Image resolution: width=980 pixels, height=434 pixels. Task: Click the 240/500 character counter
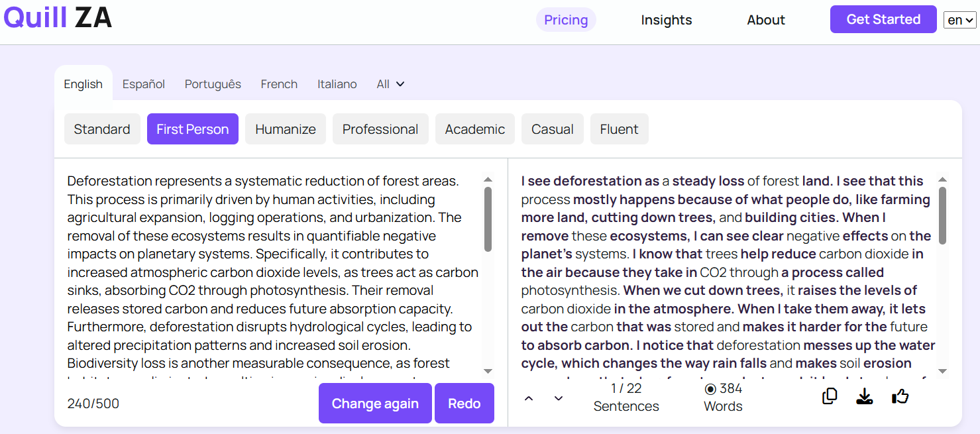tap(93, 403)
